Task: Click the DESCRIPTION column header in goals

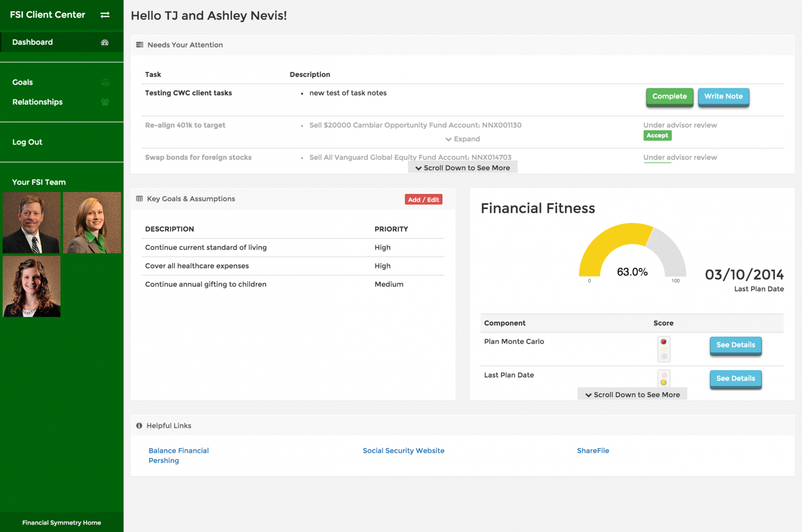Action: 169,229
